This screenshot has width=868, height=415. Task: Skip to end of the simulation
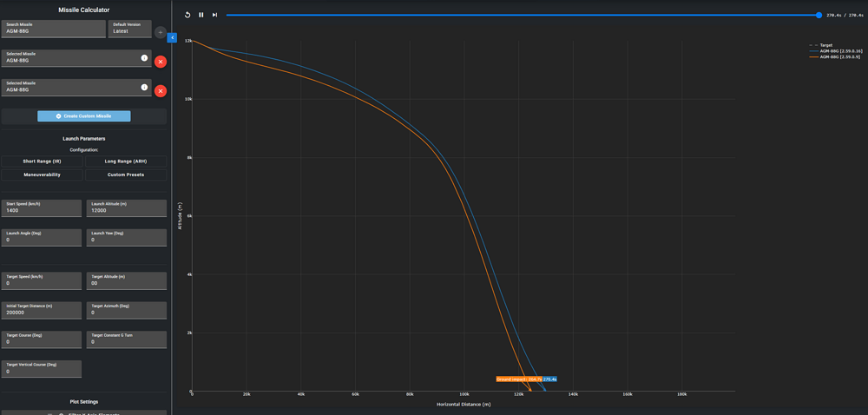(x=214, y=15)
